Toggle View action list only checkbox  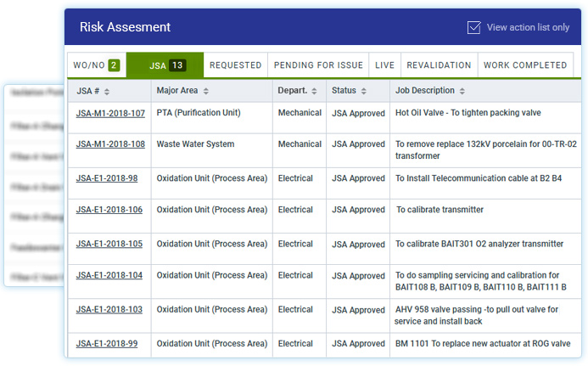(474, 27)
